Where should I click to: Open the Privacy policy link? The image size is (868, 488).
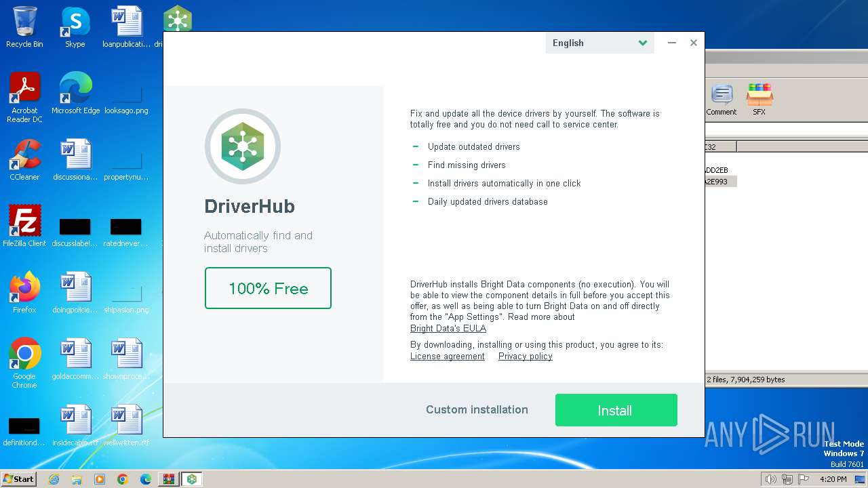[526, 357]
